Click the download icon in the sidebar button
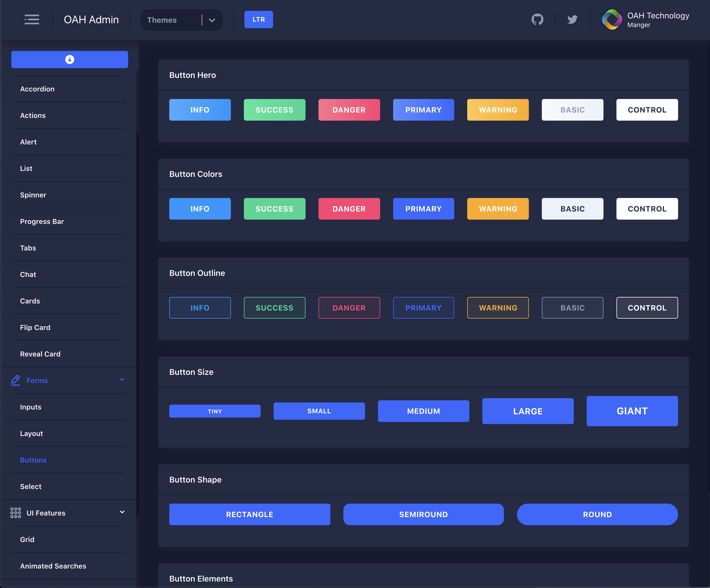This screenshot has height=588, width=710. coord(69,59)
